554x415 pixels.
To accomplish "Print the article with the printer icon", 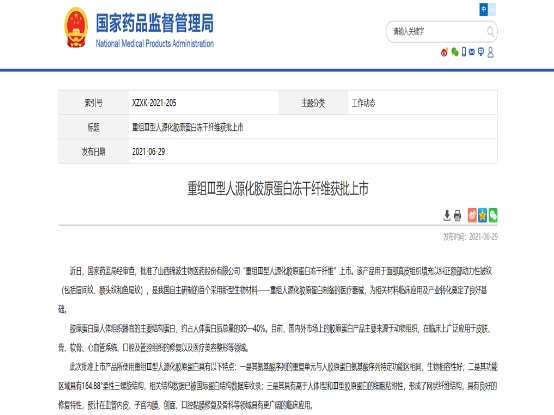I will (x=458, y=215).
